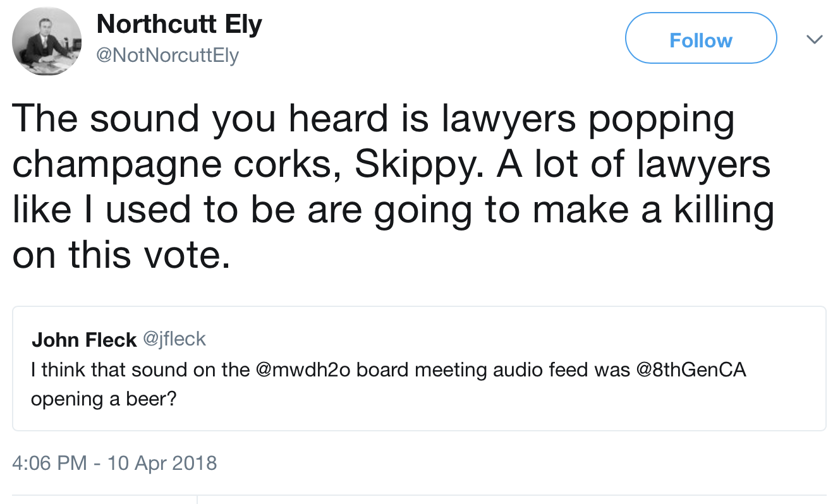Click the "opening a beer?" quoted text line
Screen dimensions: 833x504
click(104, 399)
